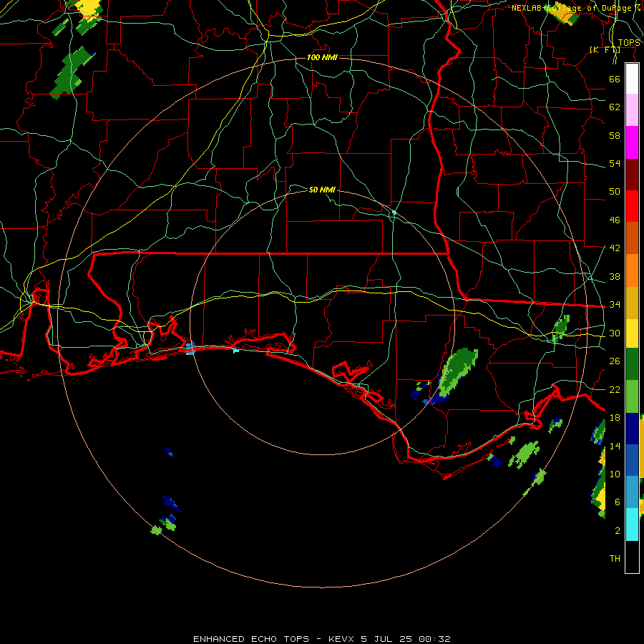
Task: Click the KEVX radar site identifier
Action: click(343, 639)
